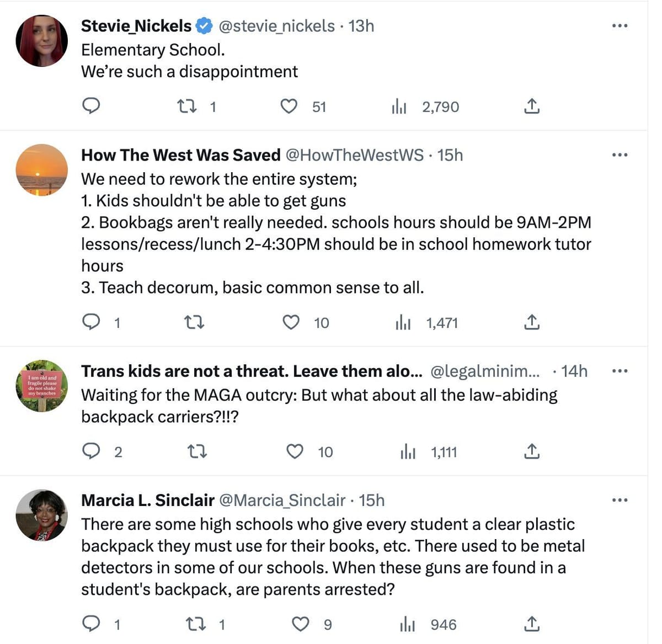Share Marcia L. Sinclair's tweet via upload icon
The image size is (662, 644).
(531, 625)
